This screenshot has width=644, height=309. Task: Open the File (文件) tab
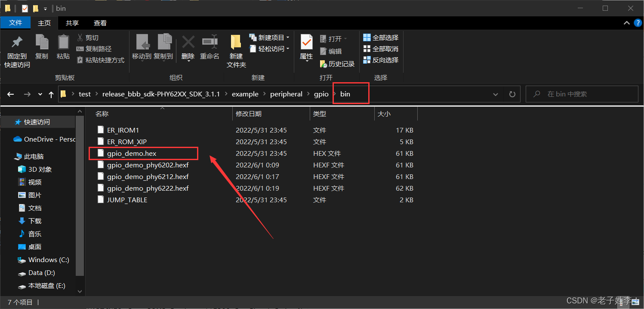(x=15, y=23)
